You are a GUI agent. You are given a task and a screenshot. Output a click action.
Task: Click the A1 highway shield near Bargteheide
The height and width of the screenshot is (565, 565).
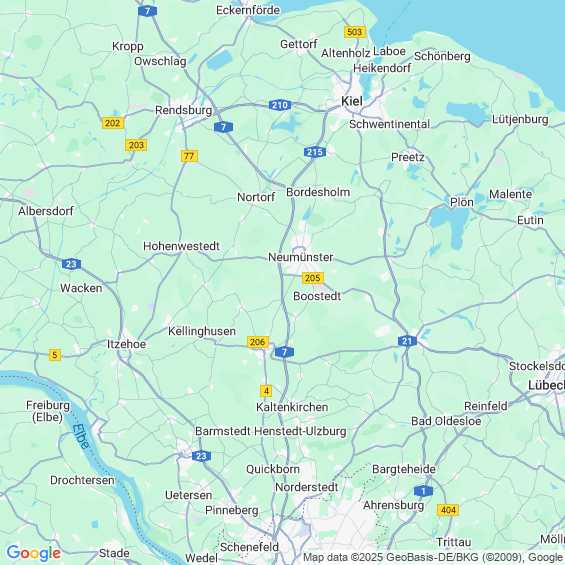423,491
